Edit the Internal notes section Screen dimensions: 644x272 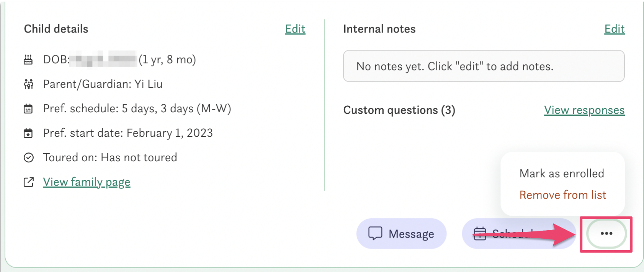[615, 29]
